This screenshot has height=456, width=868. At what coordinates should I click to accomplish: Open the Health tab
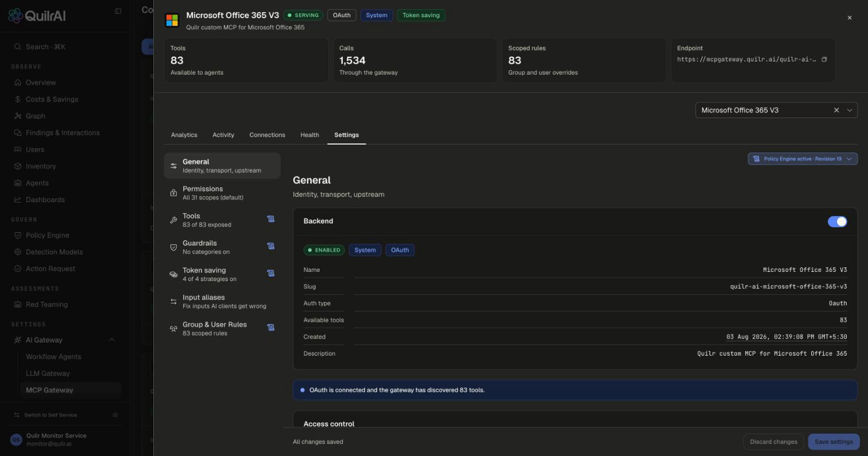point(309,135)
